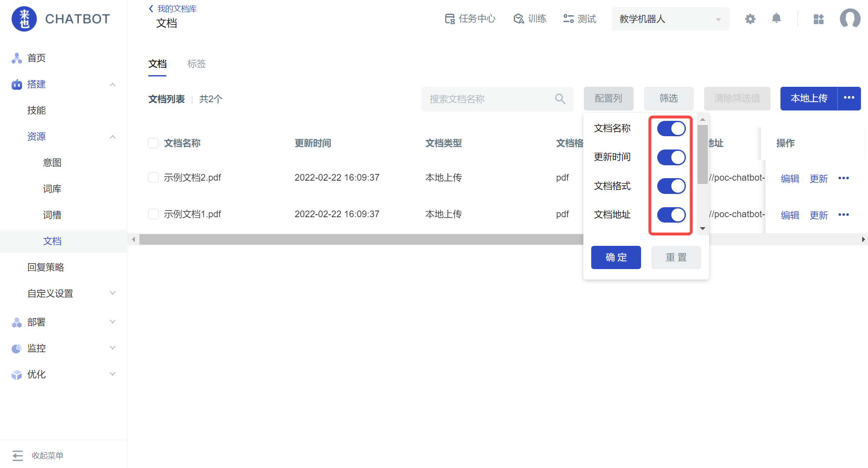The width and height of the screenshot is (868, 468).
Task: Click the 首页 home icon
Action: pyautogui.click(x=17, y=58)
